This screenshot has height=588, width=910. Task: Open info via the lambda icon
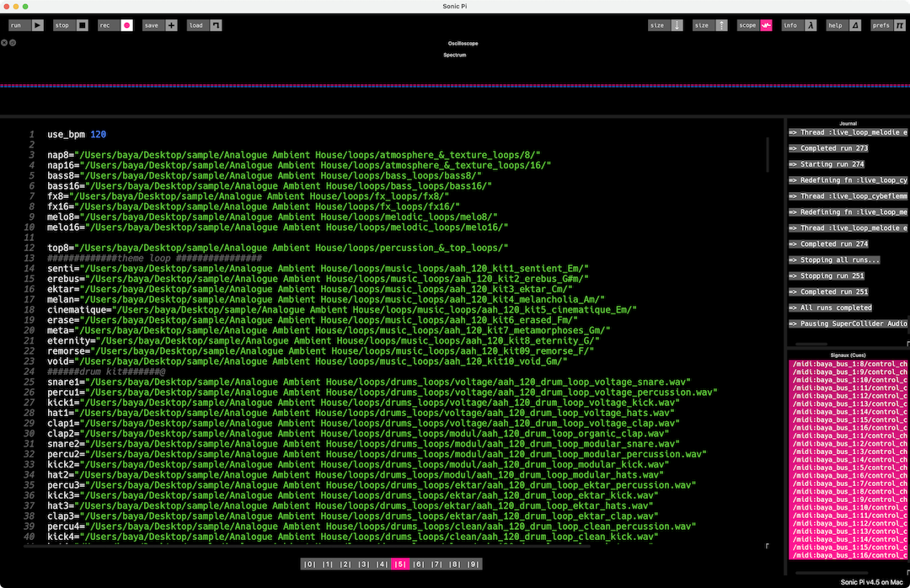(x=811, y=25)
